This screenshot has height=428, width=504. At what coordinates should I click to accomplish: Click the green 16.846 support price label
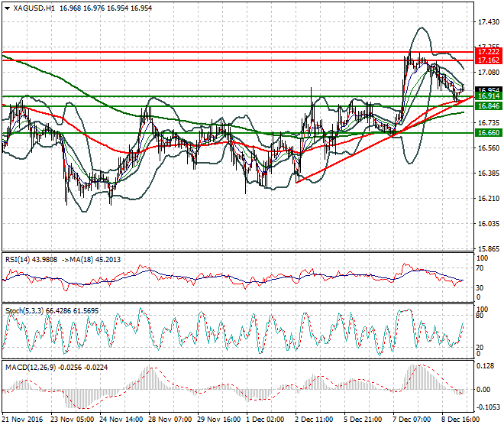tap(488, 106)
